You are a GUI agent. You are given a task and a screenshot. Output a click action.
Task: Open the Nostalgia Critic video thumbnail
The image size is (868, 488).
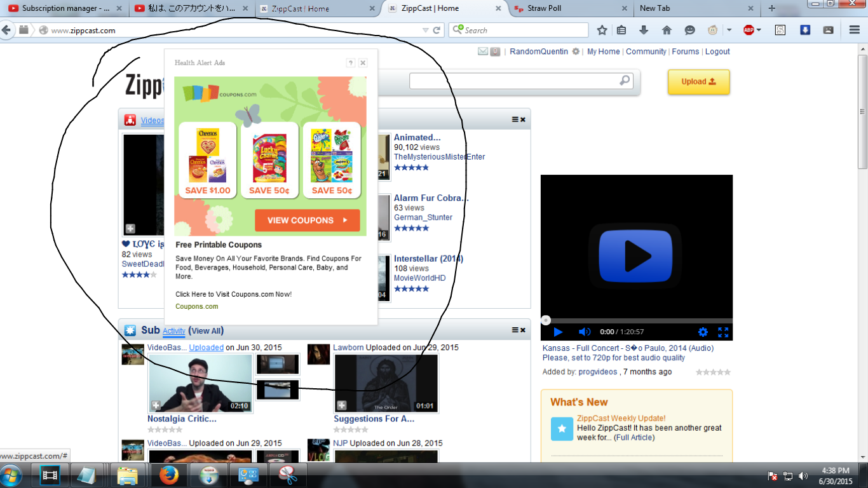[x=200, y=383]
